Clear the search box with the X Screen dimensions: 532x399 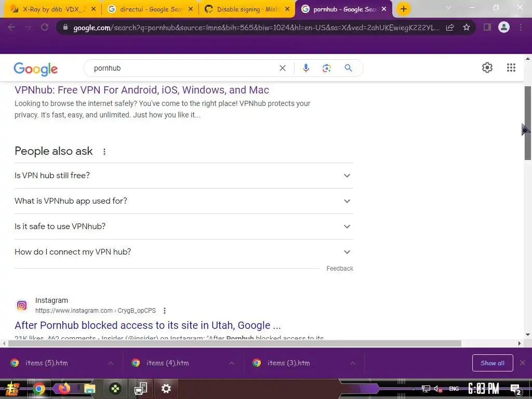(x=282, y=68)
